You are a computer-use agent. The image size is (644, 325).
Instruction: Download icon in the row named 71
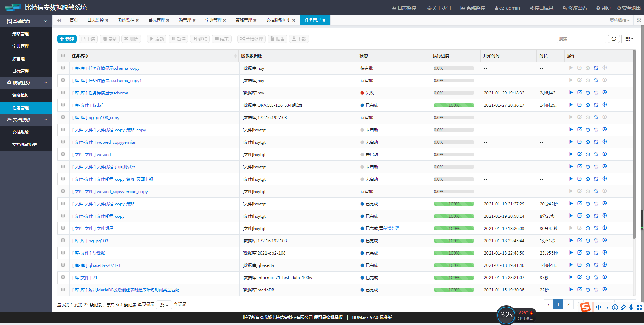click(x=605, y=277)
